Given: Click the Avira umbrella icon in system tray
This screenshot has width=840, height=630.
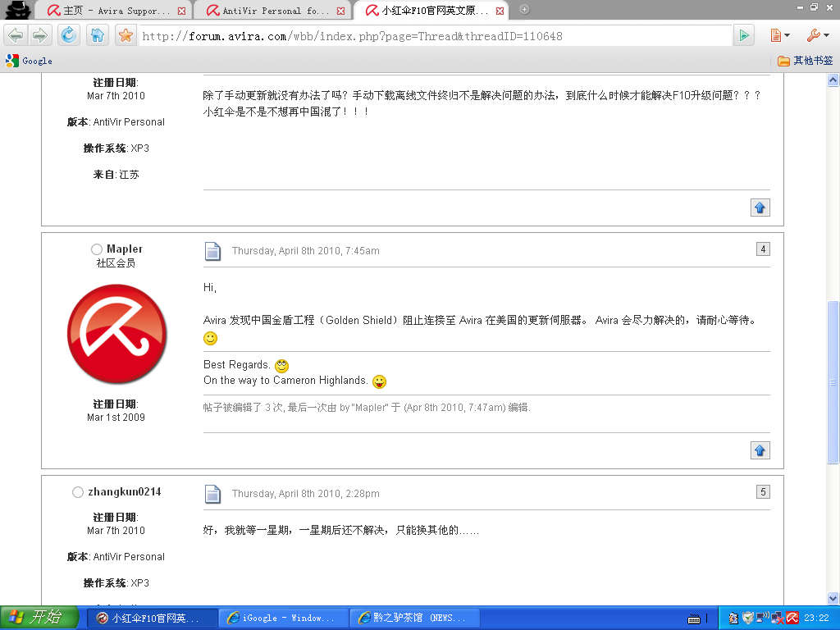Looking at the screenshot, I should [x=792, y=618].
